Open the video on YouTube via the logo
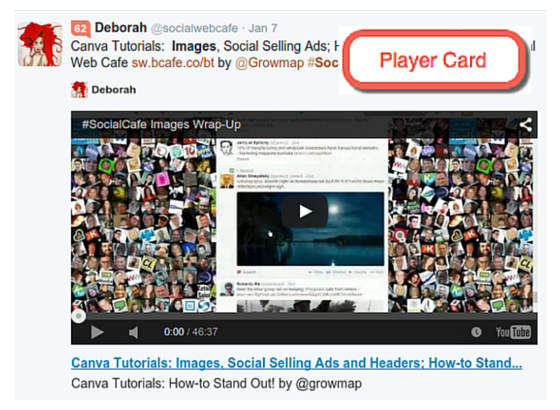This screenshot has height=410, width=560. tap(513, 332)
